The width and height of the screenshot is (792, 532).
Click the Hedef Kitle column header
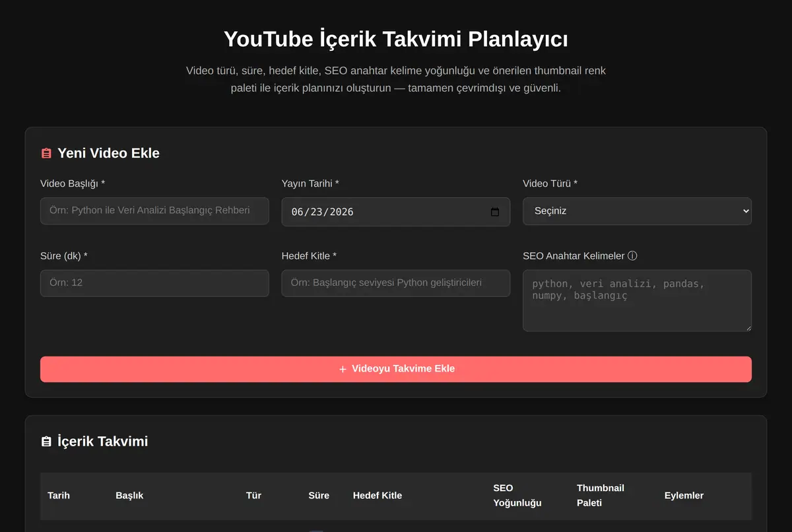pos(378,496)
